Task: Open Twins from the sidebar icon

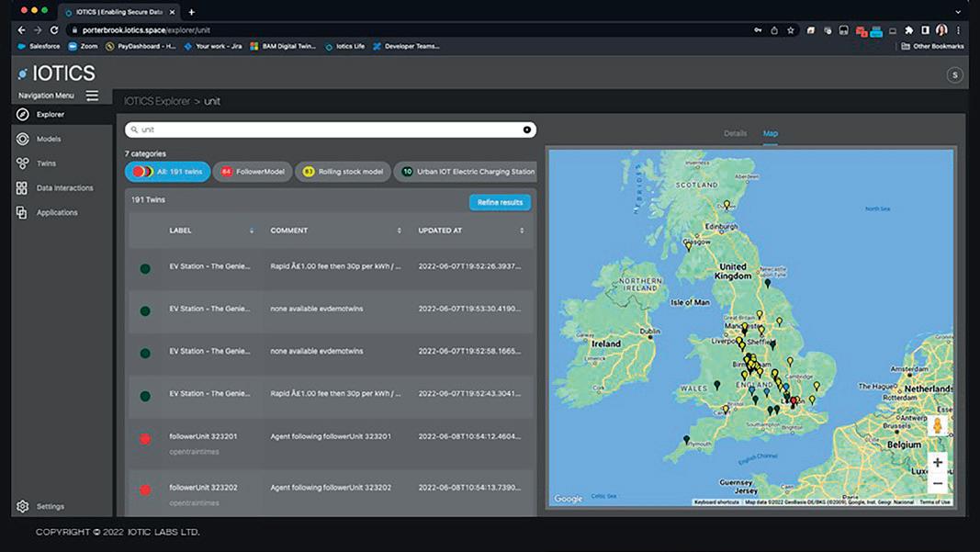Action: point(23,163)
